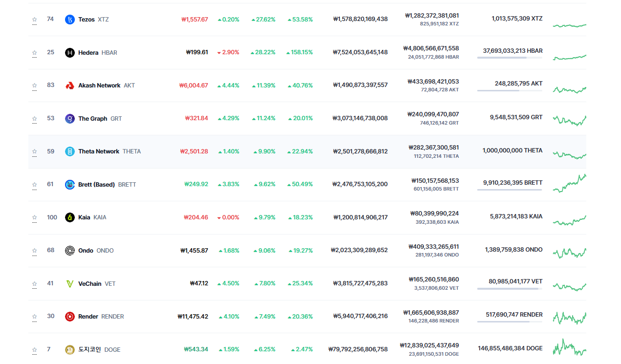View the Brett (Based) sparkline chart

[570, 183]
